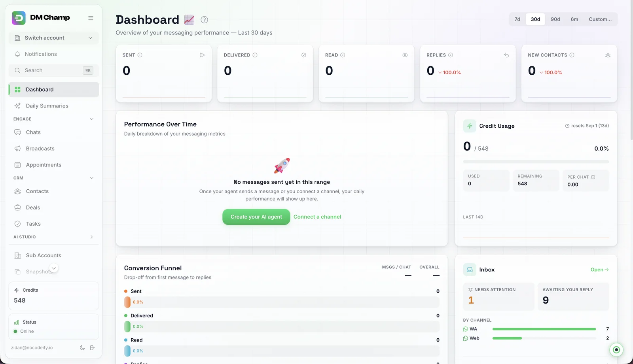633x364 pixels.
Task: Expand the AI STUDIO section
Action: (92, 237)
